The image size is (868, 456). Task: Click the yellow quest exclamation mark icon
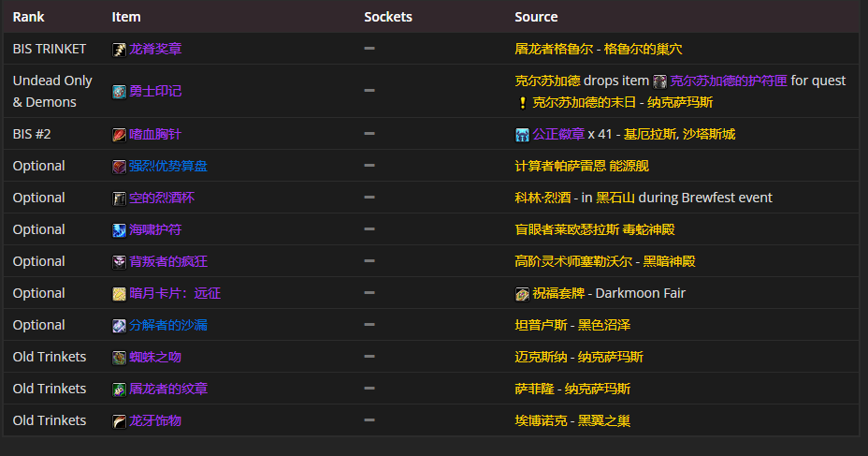[x=522, y=103]
